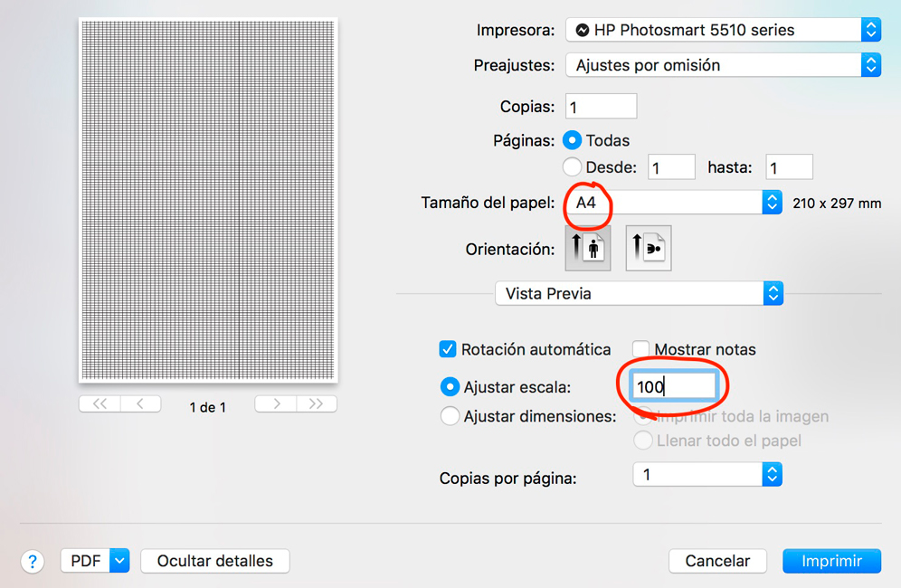
Task: Open the PDF options arrow menu
Action: (x=120, y=561)
